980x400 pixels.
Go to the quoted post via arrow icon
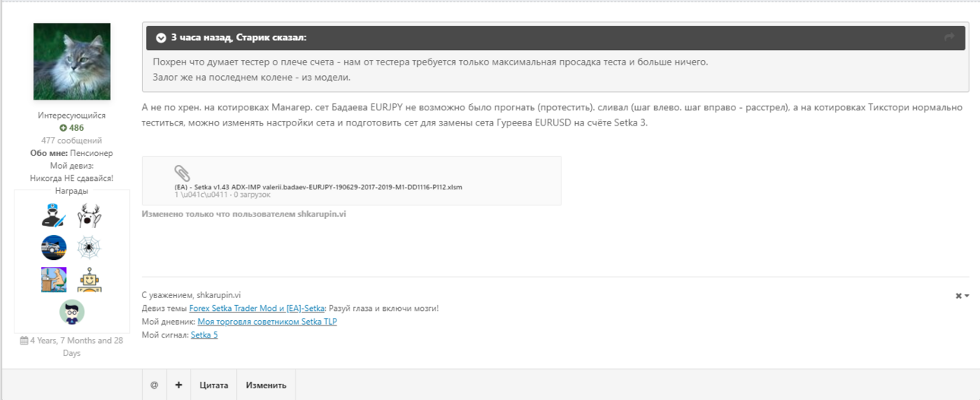coord(949,37)
